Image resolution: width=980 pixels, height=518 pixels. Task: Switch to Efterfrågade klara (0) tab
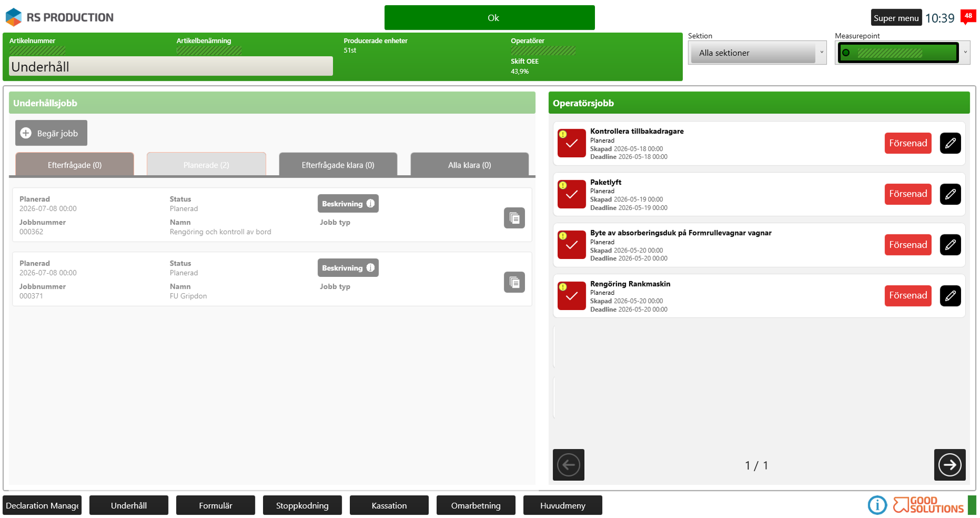pos(338,164)
